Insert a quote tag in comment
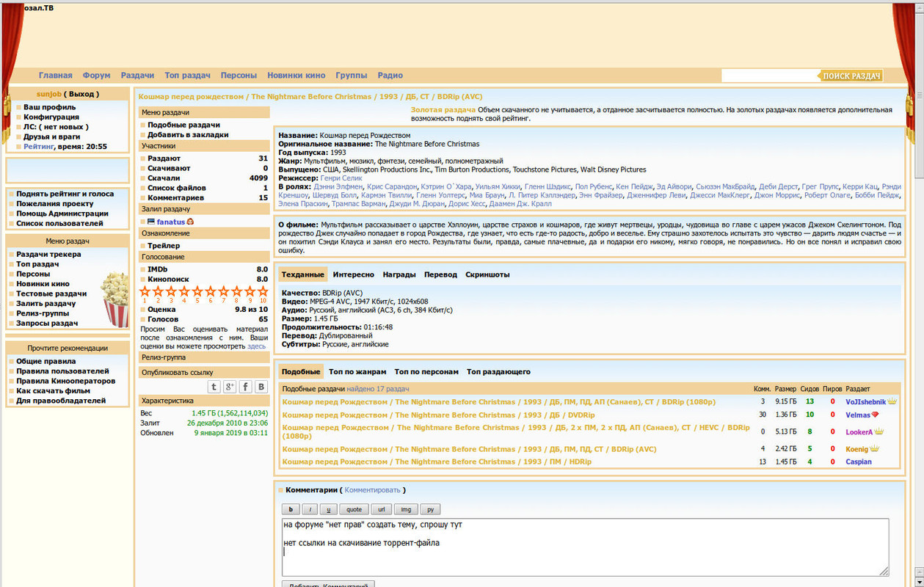This screenshot has width=924, height=587. click(354, 509)
